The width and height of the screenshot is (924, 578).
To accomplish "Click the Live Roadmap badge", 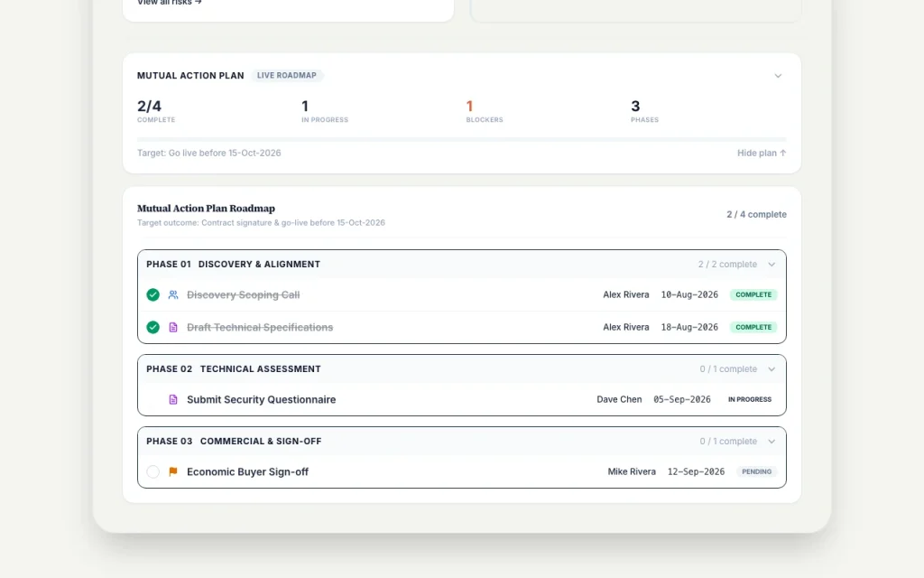I will (x=286, y=75).
